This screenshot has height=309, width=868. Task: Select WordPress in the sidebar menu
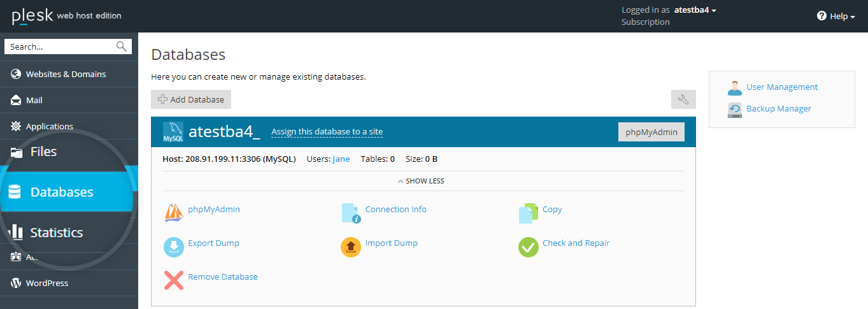click(x=46, y=283)
